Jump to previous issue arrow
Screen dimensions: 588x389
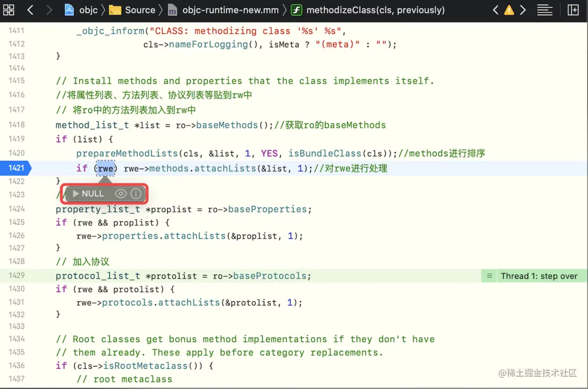point(495,10)
